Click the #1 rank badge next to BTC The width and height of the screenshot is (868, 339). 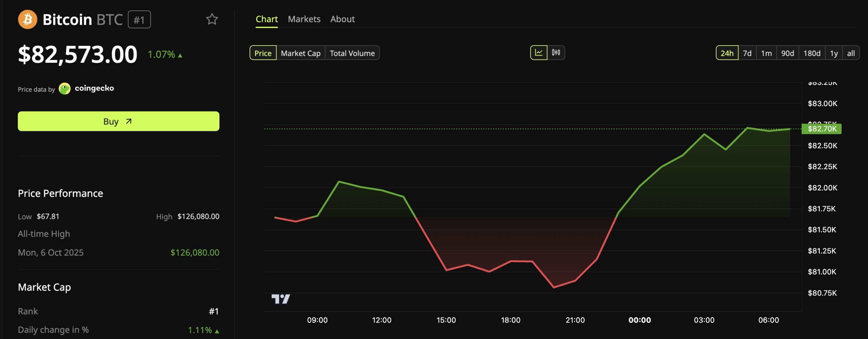click(x=139, y=20)
